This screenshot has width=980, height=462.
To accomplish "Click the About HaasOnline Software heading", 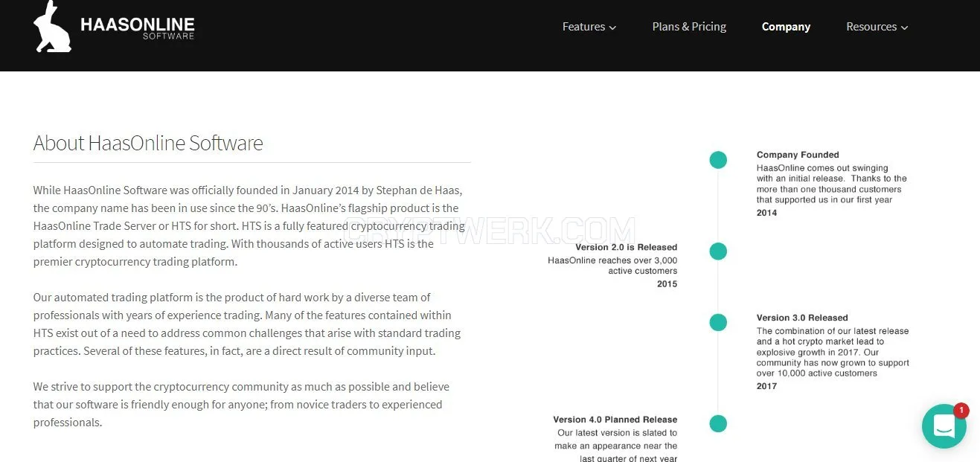I will [148, 143].
